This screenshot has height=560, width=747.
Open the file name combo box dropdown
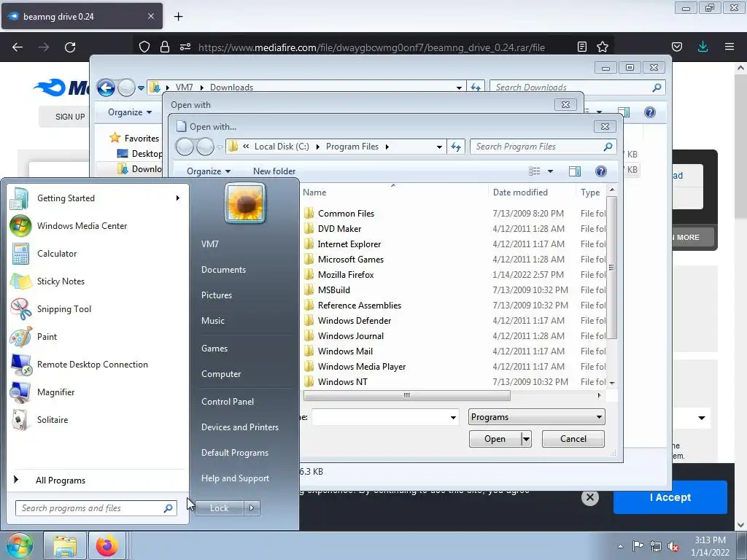point(453,418)
